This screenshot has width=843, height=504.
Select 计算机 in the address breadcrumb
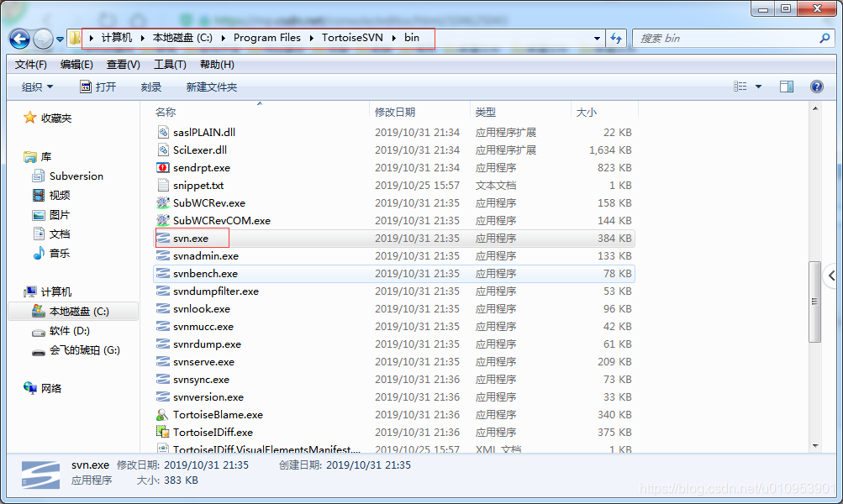click(x=117, y=38)
